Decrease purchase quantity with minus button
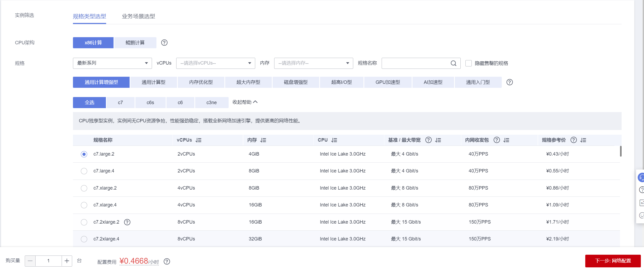 30,261
